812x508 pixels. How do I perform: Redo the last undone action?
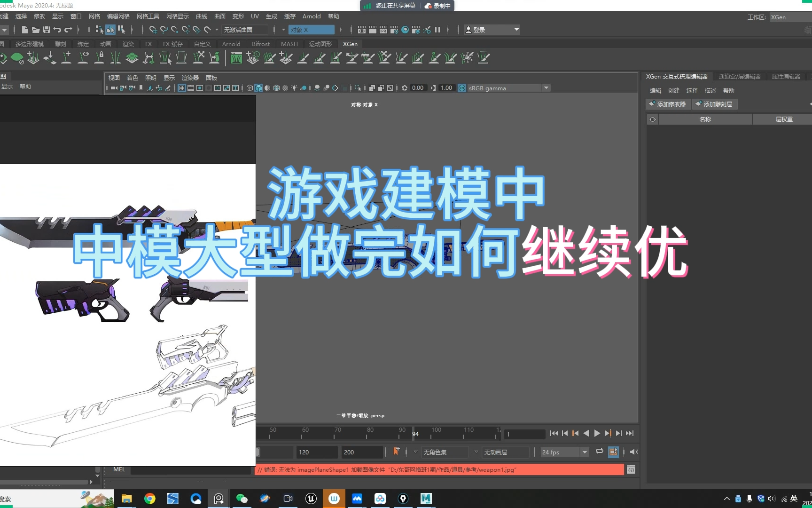(x=69, y=30)
